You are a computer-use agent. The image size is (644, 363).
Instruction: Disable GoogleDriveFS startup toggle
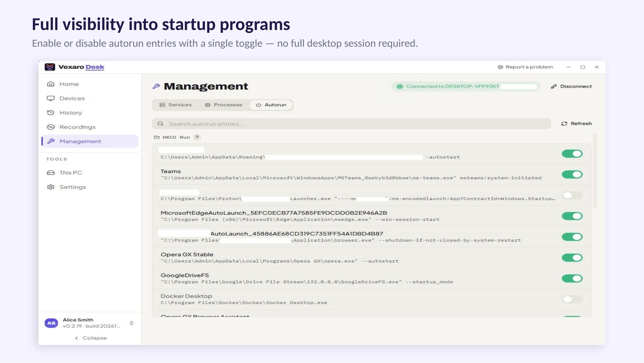click(x=572, y=278)
